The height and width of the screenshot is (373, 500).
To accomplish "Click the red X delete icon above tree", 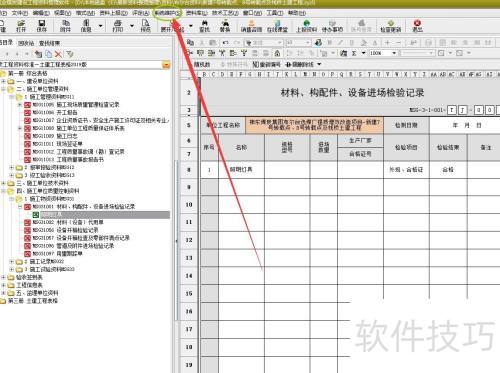I will 59,54.
